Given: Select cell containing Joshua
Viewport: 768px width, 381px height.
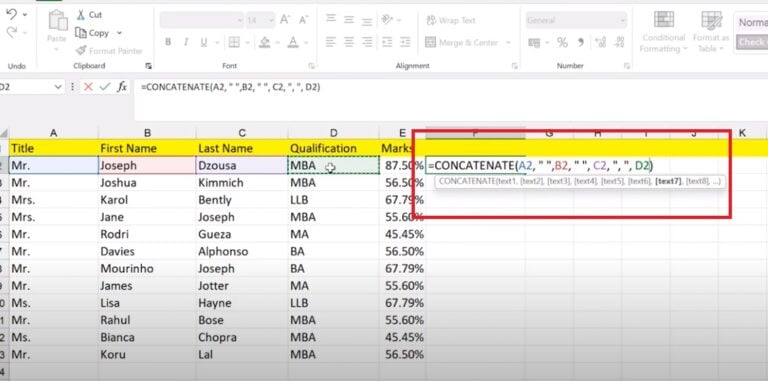Looking at the screenshot, I should tap(147, 183).
